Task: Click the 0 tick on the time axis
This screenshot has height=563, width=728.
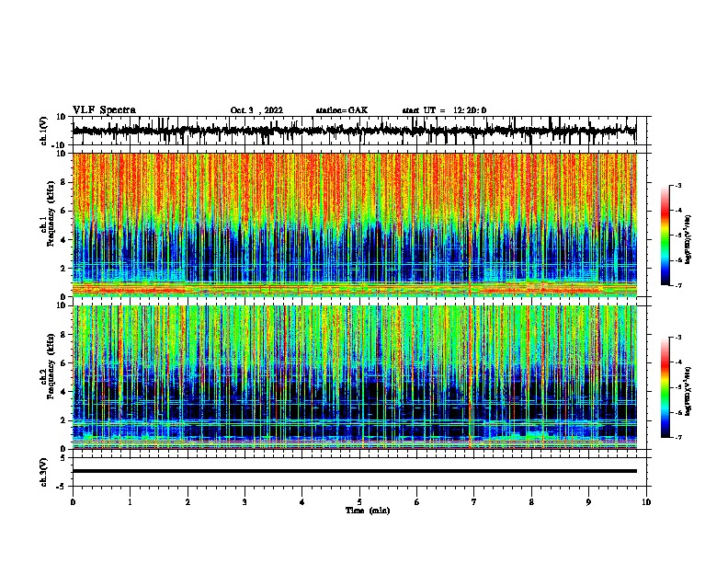Action: 73,502
